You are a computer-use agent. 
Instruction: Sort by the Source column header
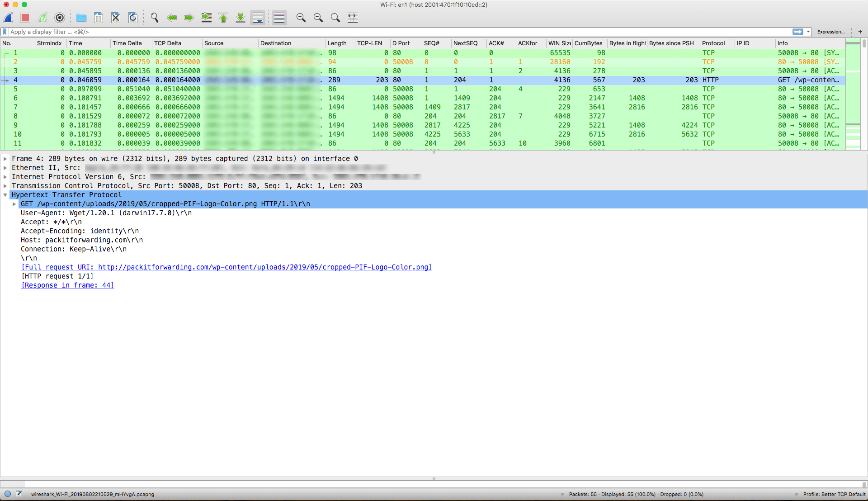pos(230,43)
